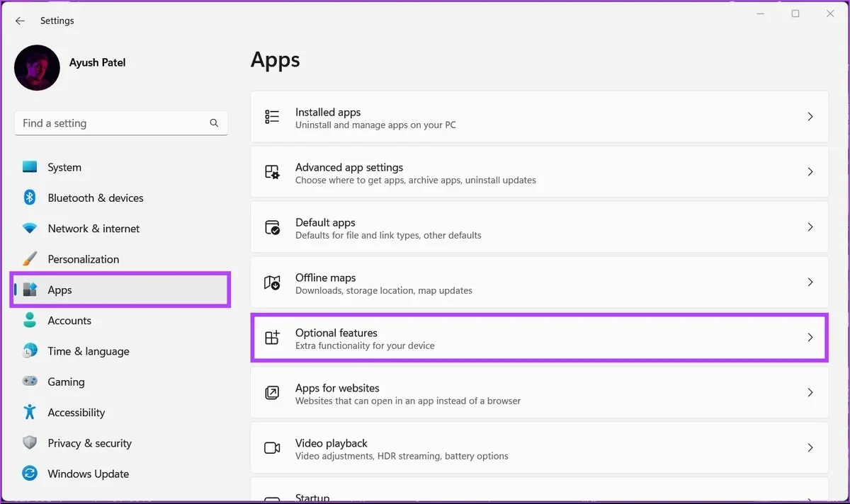Click the Ayush Patel profile picture

pyautogui.click(x=37, y=68)
